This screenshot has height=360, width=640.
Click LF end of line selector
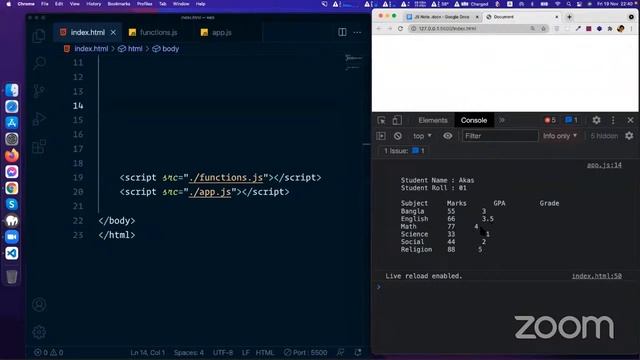(245, 352)
